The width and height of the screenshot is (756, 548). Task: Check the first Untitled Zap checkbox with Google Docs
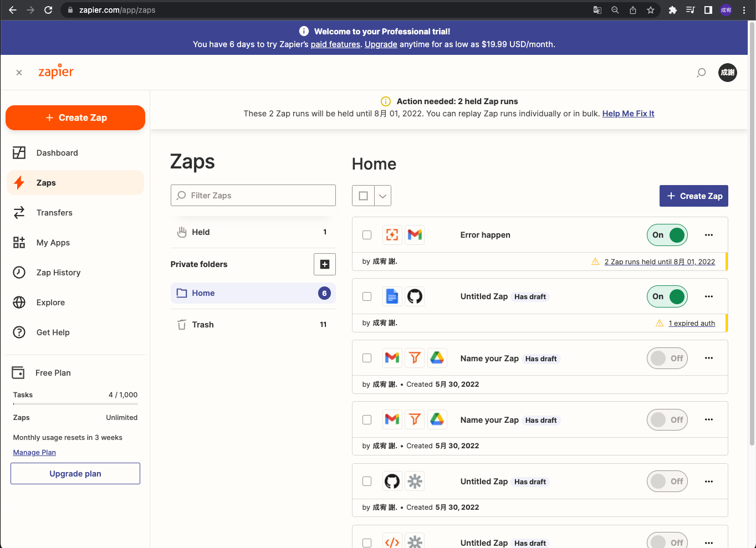(x=367, y=296)
